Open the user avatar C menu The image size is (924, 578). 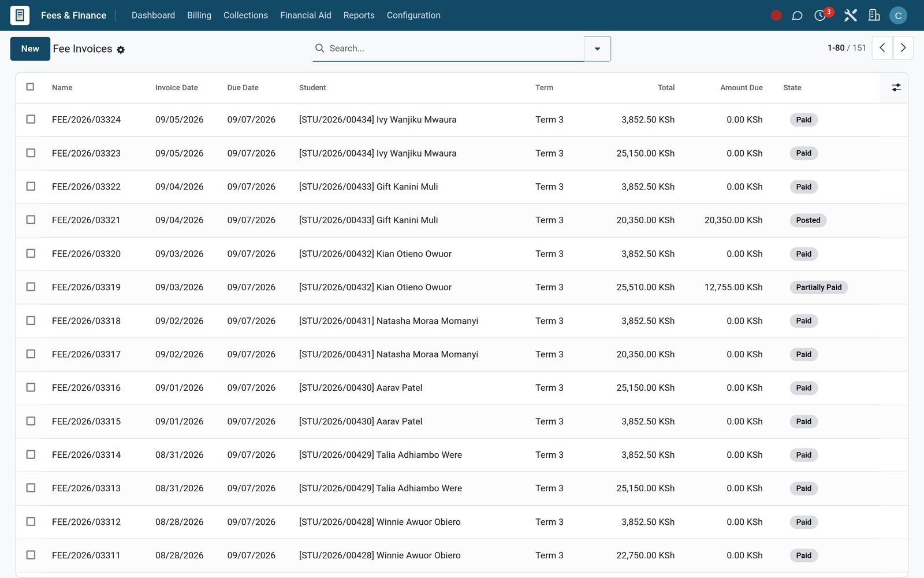pos(898,16)
